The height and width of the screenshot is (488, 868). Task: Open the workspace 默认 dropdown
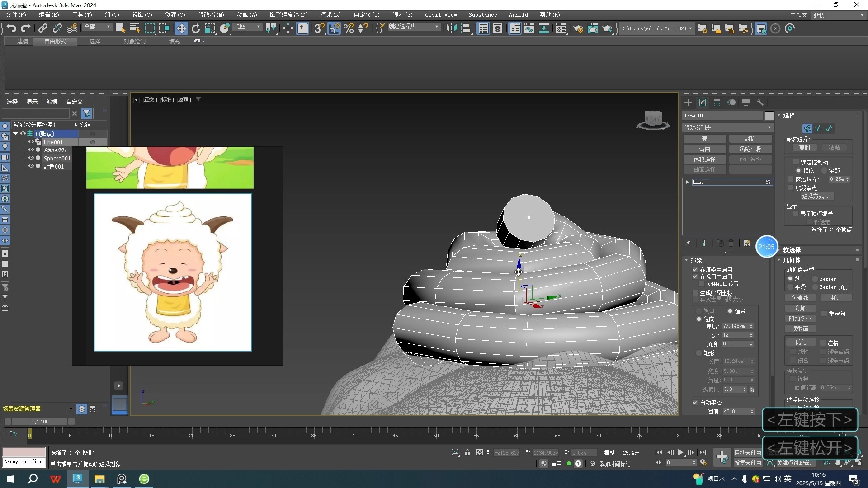pos(838,15)
